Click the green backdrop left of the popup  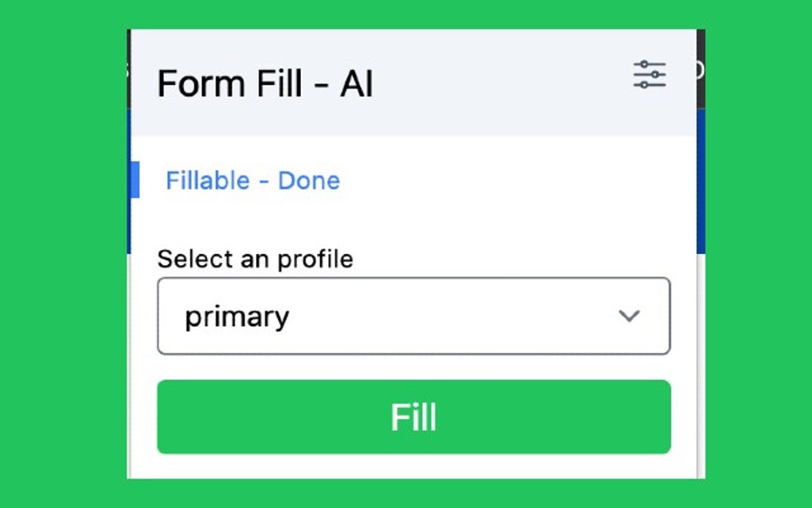coord(64,255)
